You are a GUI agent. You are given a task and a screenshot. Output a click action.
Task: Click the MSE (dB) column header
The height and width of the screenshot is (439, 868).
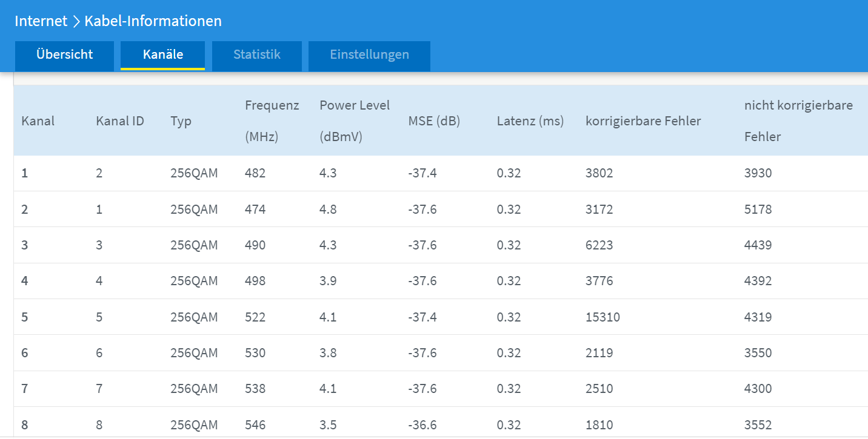(x=435, y=120)
